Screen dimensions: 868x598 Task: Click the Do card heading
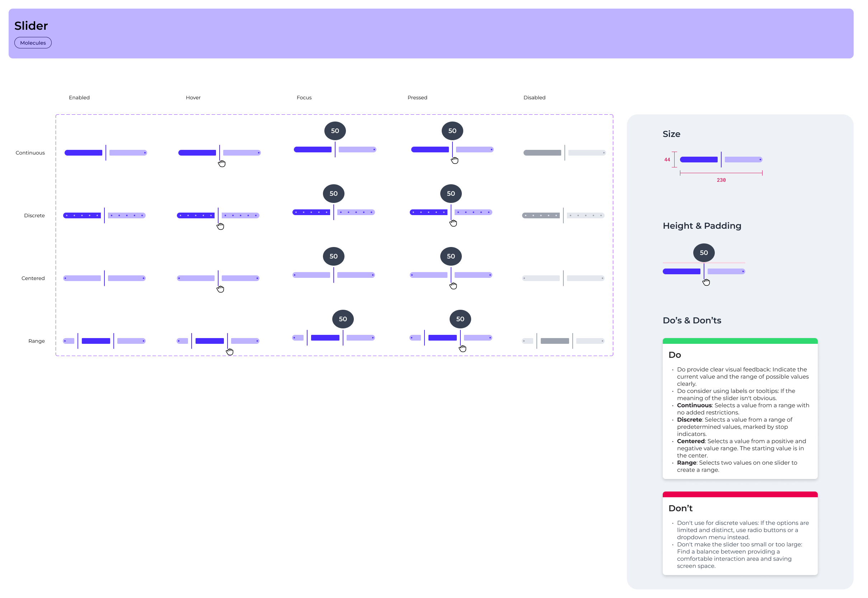(x=675, y=355)
